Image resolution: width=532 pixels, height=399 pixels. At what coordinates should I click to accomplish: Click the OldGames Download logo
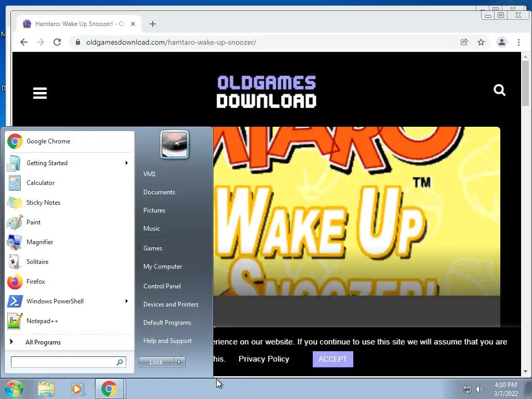pos(267,91)
